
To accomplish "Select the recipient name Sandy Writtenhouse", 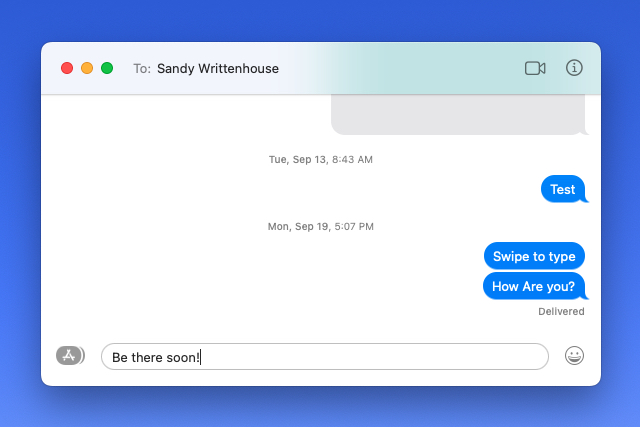I will tap(218, 69).
